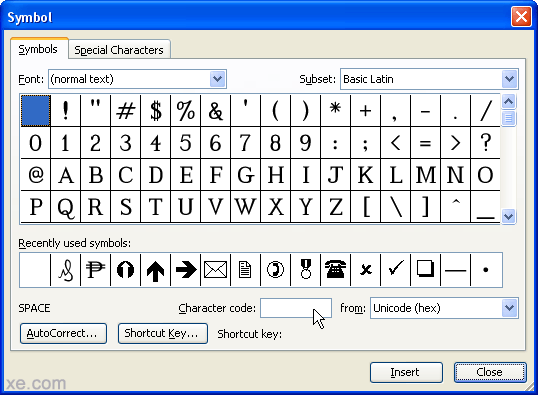Choose the @ character in the grid

click(x=36, y=175)
